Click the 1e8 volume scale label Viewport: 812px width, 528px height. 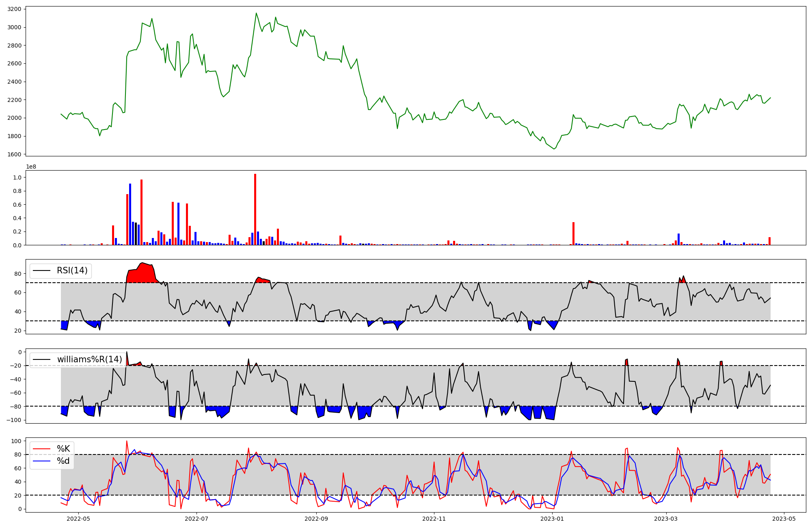pyautogui.click(x=31, y=167)
